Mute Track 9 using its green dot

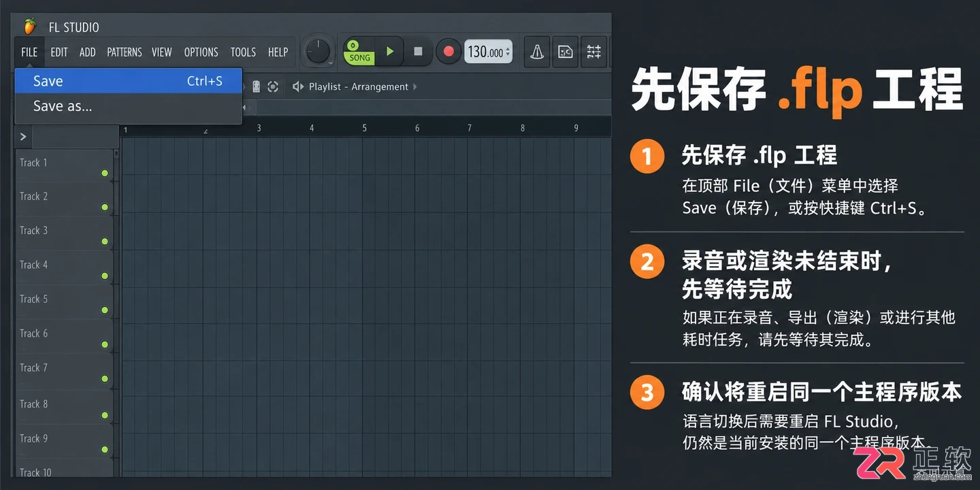click(105, 449)
